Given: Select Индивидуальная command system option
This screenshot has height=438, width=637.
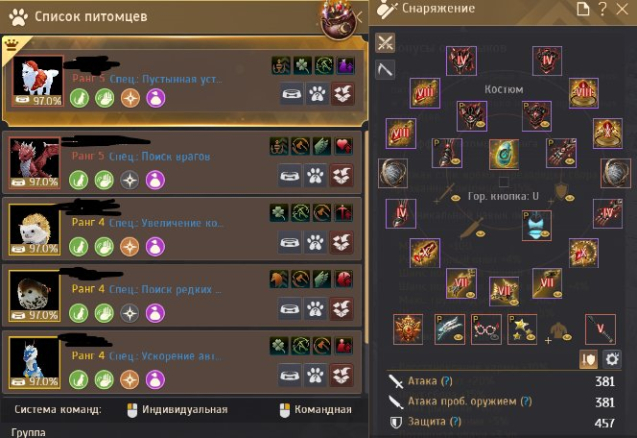Looking at the screenshot, I should click(x=178, y=410).
